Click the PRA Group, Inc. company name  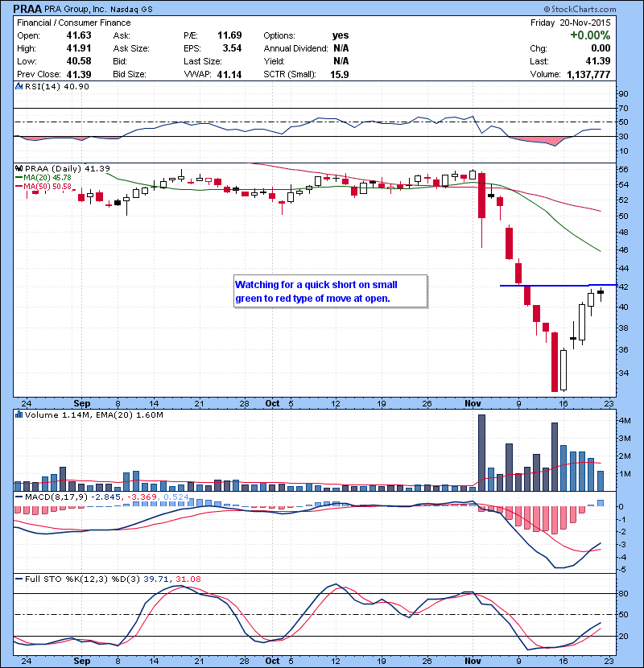tap(75, 10)
